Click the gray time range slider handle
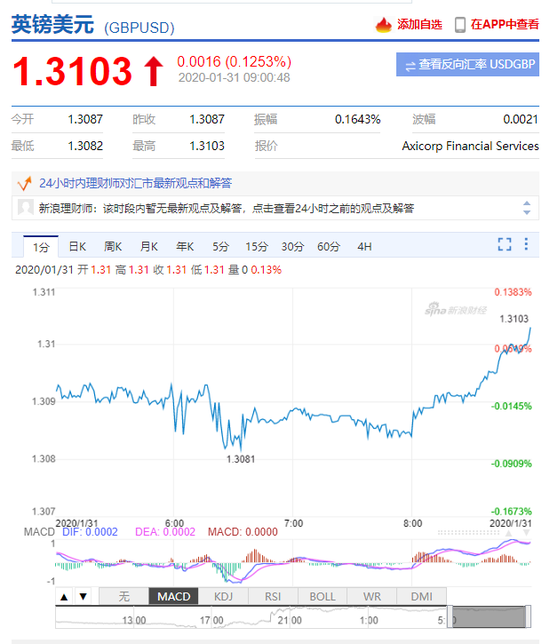This screenshot has height=644, width=550. click(x=488, y=616)
